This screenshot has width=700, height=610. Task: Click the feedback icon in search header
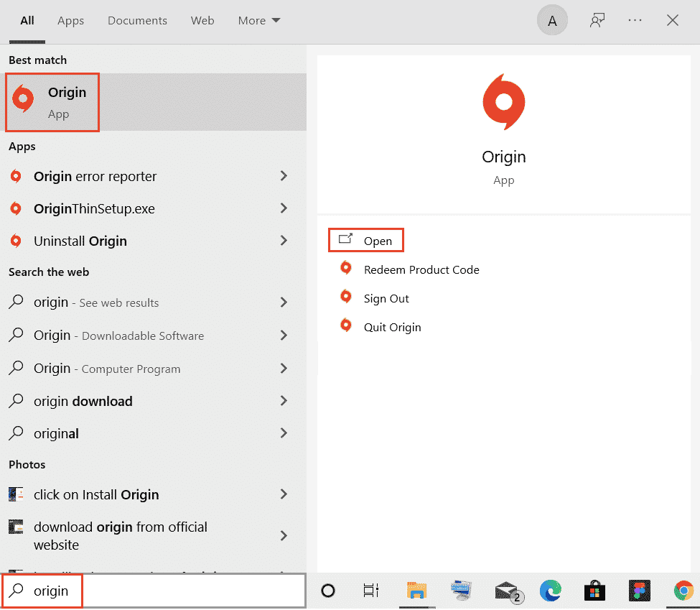pyautogui.click(x=596, y=21)
